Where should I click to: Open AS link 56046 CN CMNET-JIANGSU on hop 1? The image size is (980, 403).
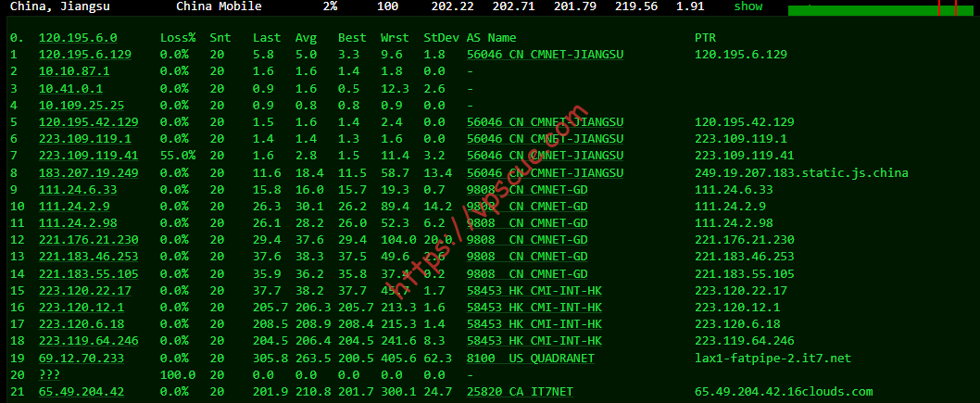(x=545, y=55)
